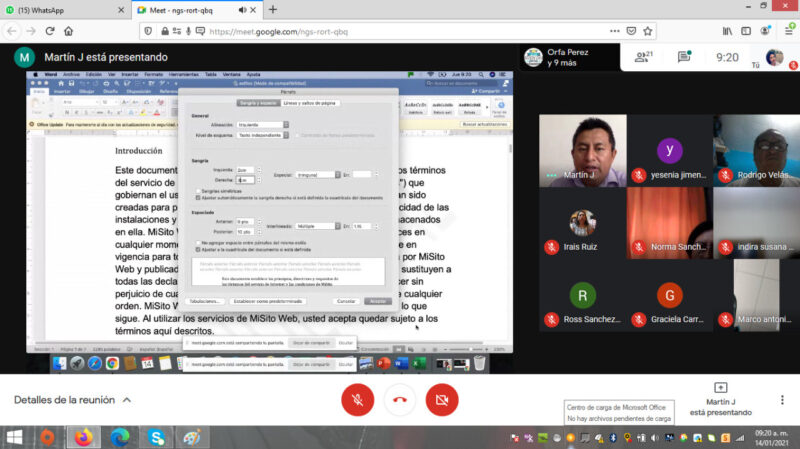Select Sangría y espacio tab
800x449 pixels.
(x=258, y=103)
